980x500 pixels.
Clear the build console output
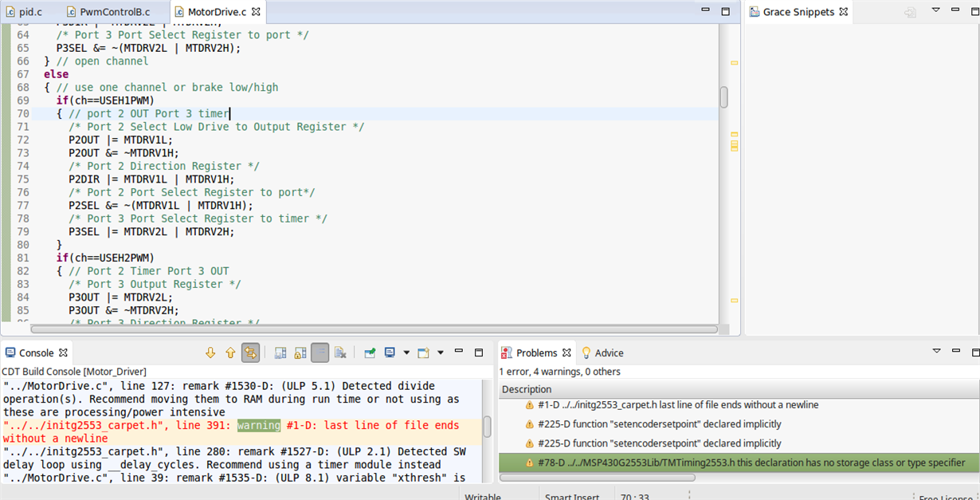tap(340, 352)
